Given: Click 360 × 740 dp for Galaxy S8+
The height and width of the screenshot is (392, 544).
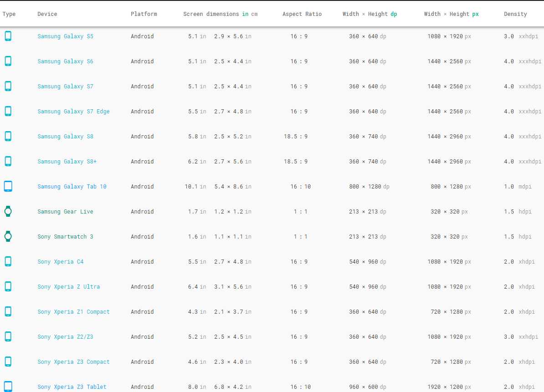Looking at the screenshot, I should (367, 162).
